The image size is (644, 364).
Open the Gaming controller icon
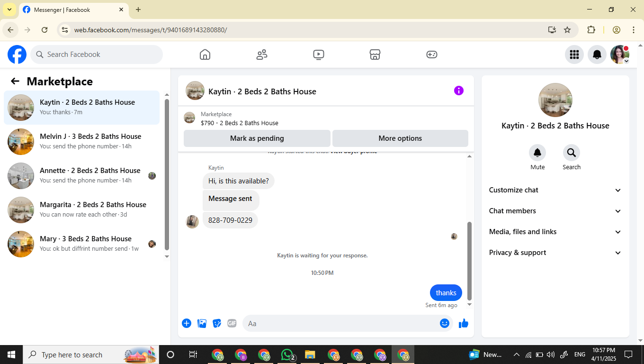(x=432, y=55)
